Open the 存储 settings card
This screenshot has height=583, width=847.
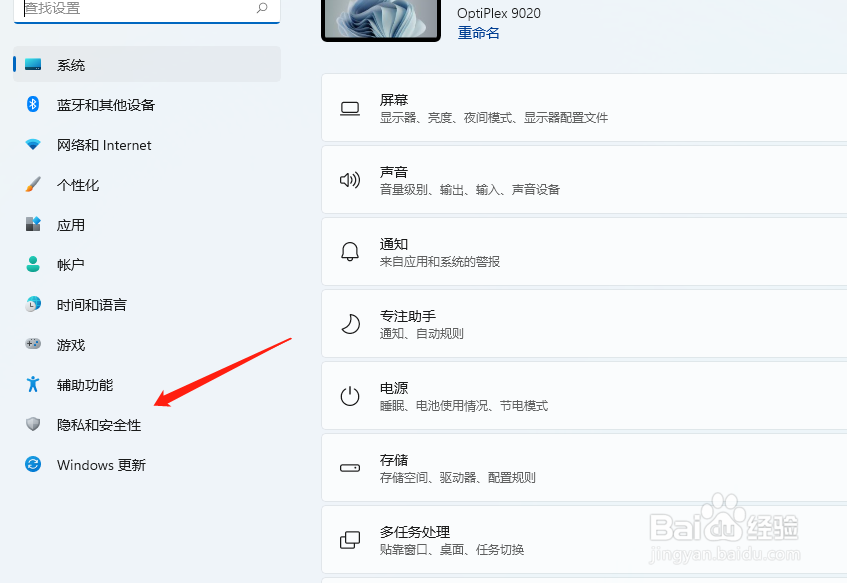coord(584,467)
